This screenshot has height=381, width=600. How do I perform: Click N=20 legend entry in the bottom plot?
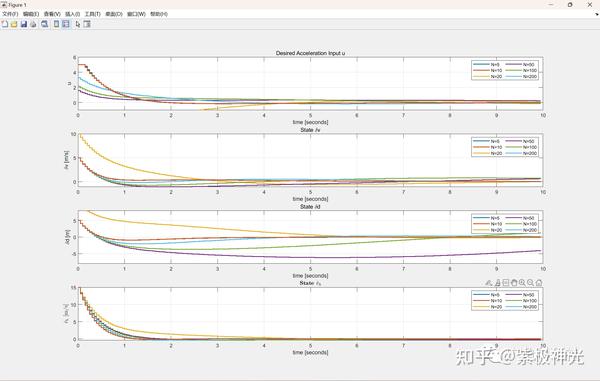tap(488, 307)
